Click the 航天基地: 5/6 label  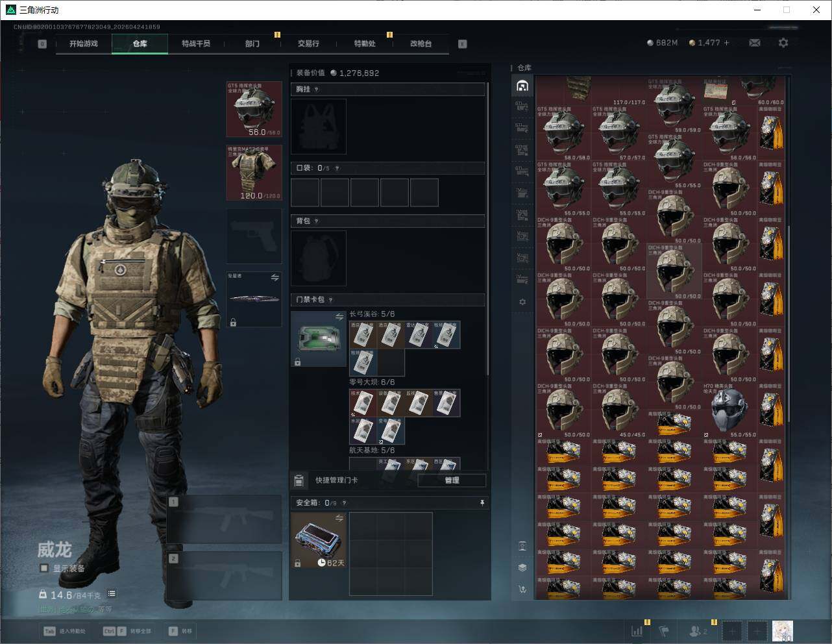(372, 451)
